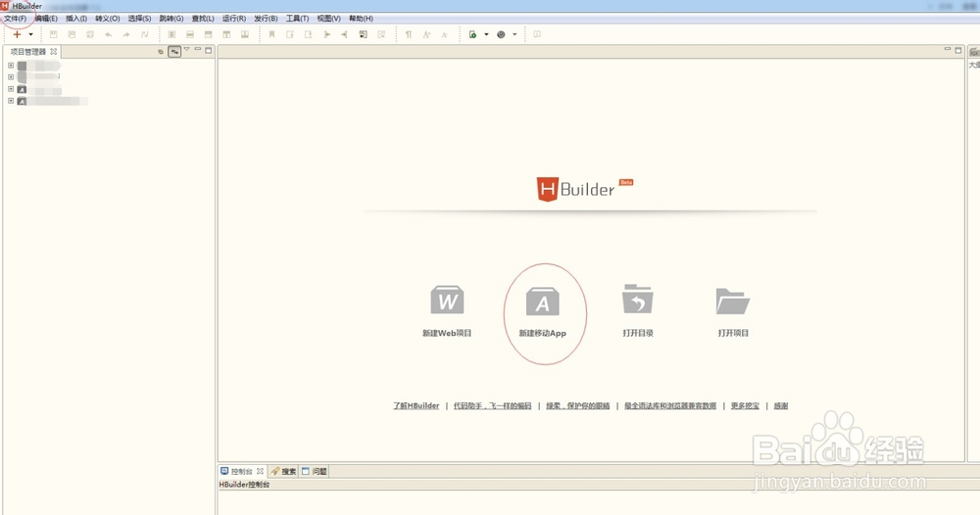
Task: Open the 工具(T) menu
Action: [297, 19]
